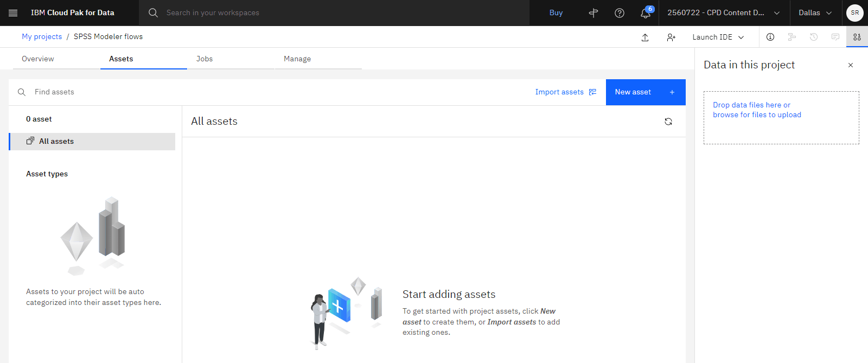Switch to the Overview tab
This screenshot has height=363, width=868.
click(x=38, y=59)
